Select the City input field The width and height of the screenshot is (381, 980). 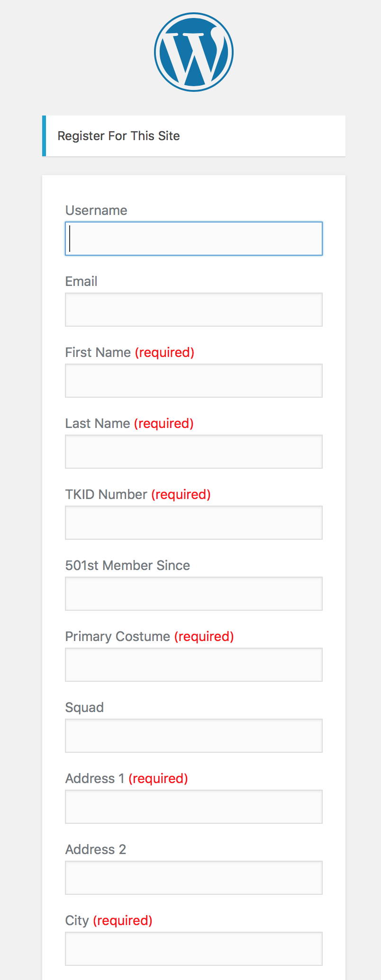coord(194,949)
